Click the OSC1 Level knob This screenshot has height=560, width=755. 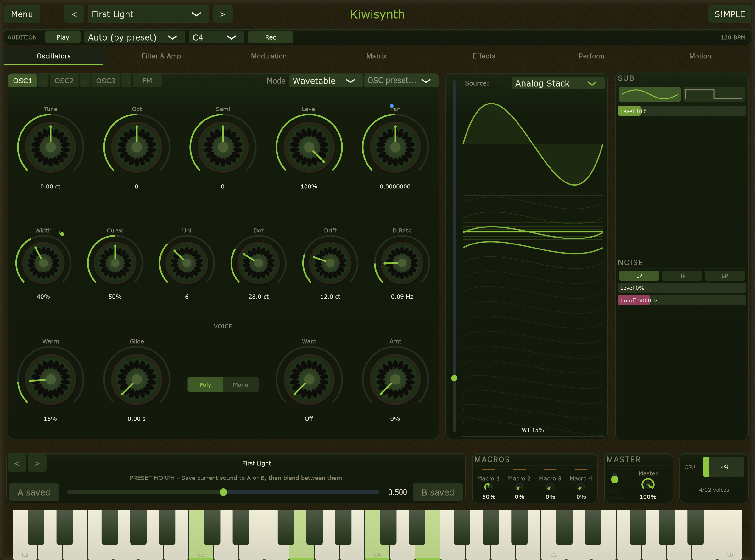coord(309,148)
